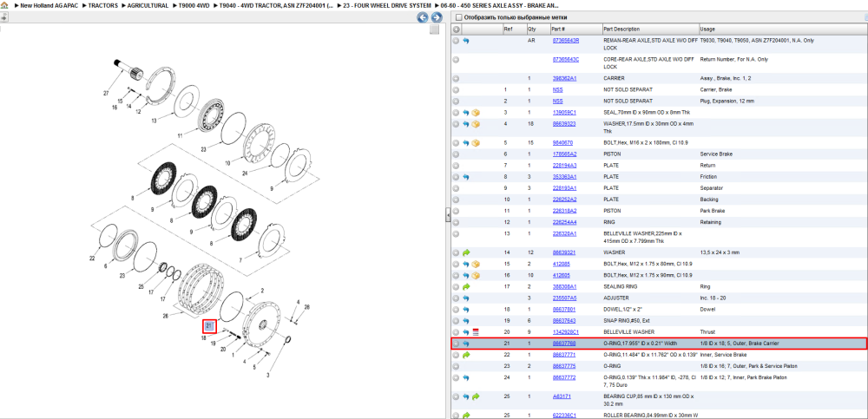Open part number link 226318A2
This screenshot has height=419, width=868.
(x=564, y=211)
